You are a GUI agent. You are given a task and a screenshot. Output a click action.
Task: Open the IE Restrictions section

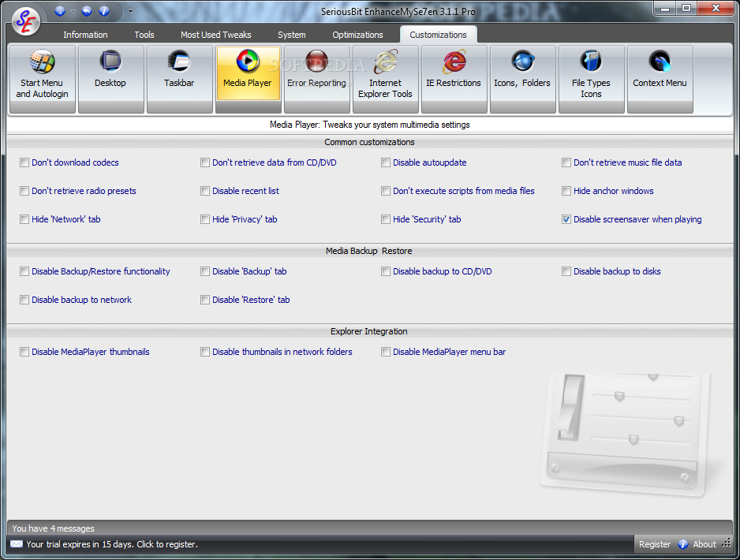click(454, 79)
